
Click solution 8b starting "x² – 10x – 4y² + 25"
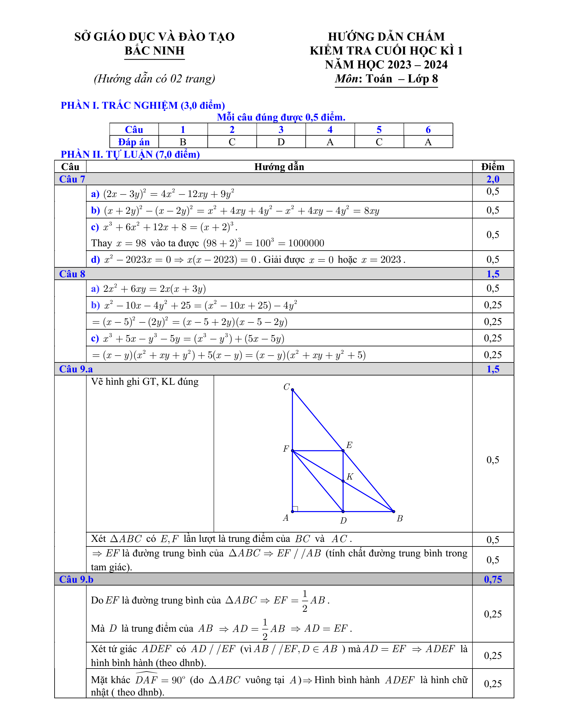pyautogui.click(x=194, y=305)
